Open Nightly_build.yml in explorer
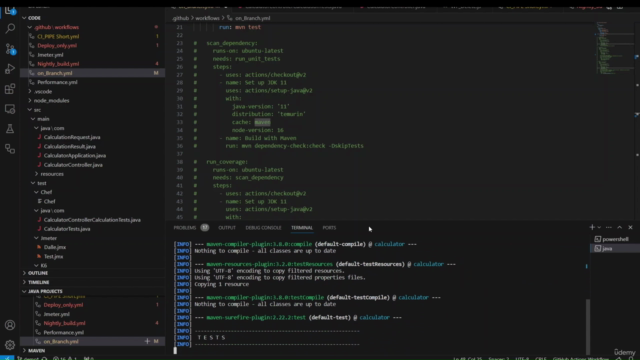This screenshot has height=360, width=640. (x=58, y=64)
